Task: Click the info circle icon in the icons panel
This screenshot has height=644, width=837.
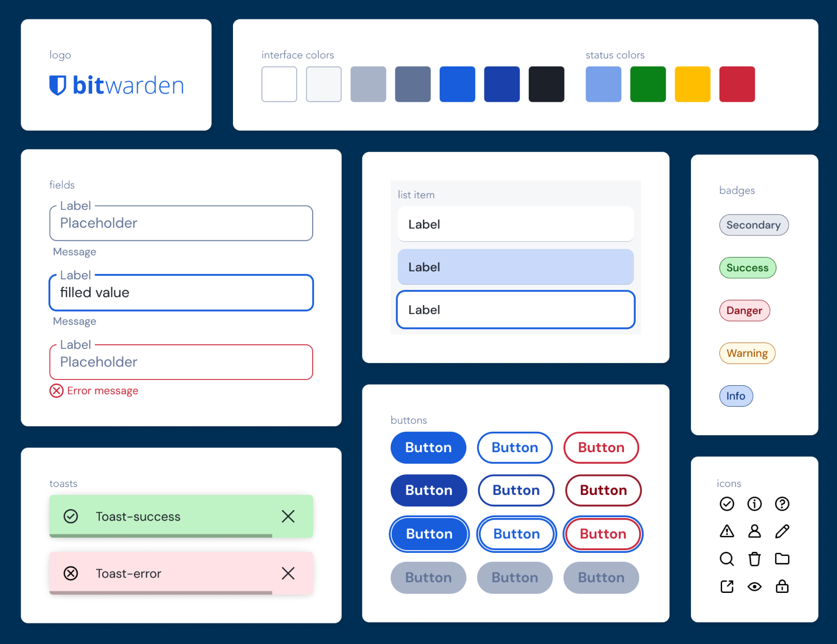Action: [754, 504]
